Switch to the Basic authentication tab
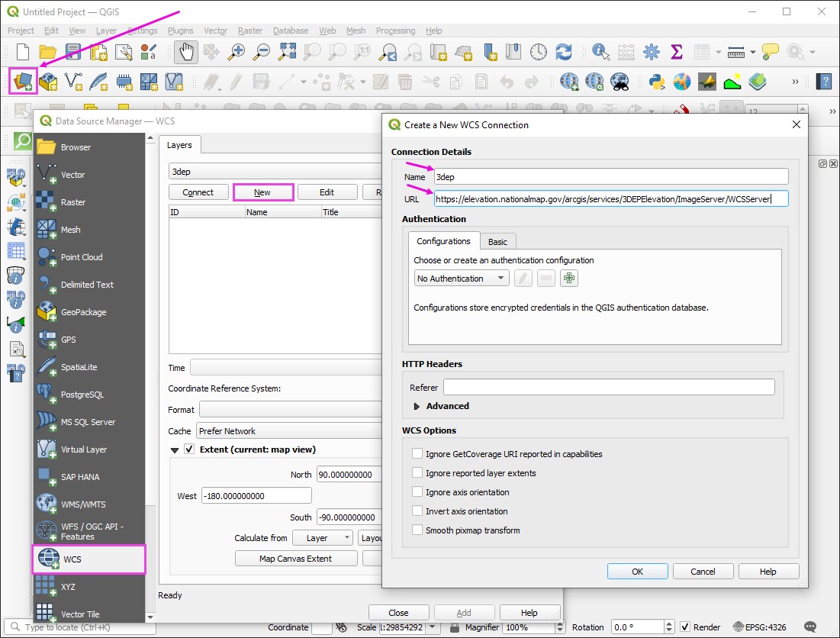This screenshot has height=638, width=840. (497, 241)
